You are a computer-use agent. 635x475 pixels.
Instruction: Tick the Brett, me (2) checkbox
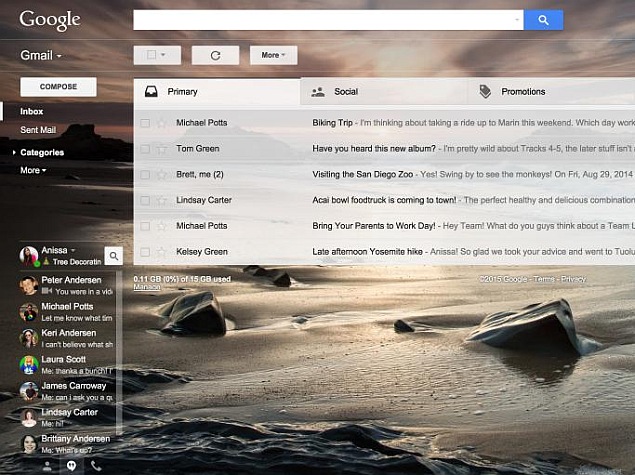(145, 175)
